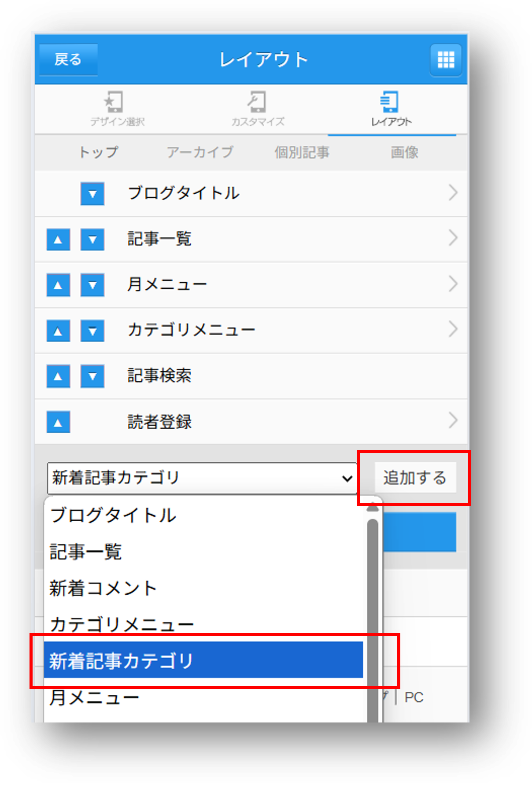Move カテゴリメニュー up with arrow

(x=58, y=331)
